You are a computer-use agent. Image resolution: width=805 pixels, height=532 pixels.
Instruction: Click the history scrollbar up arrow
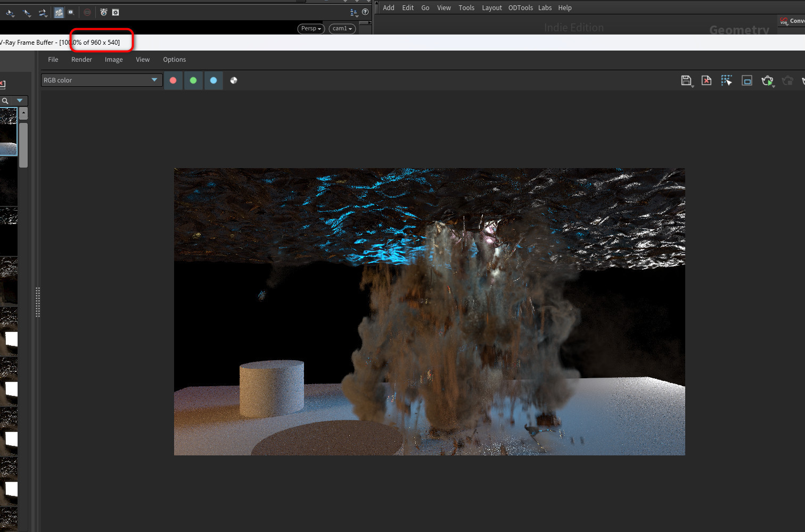point(23,113)
